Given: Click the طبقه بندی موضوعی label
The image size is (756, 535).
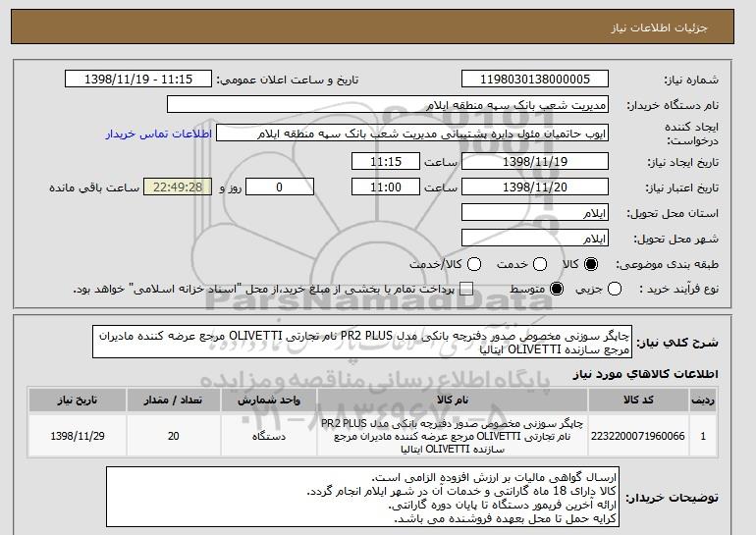Looking at the screenshot, I should click(667, 265).
